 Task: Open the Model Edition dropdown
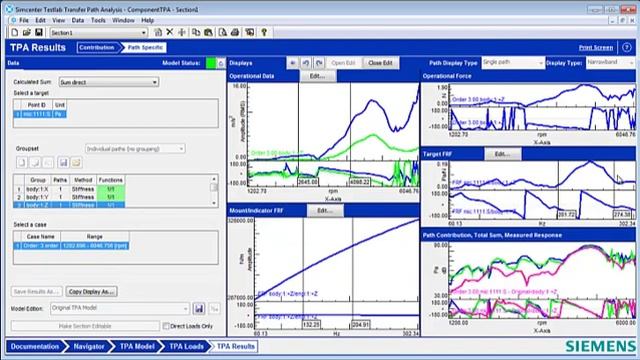(185, 309)
